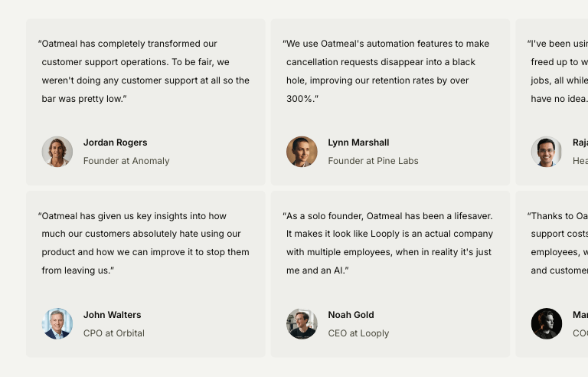Image resolution: width=588 pixels, height=377 pixels.
Task: Click Noah Gold's avatar photo
Action: click(302, 323)
